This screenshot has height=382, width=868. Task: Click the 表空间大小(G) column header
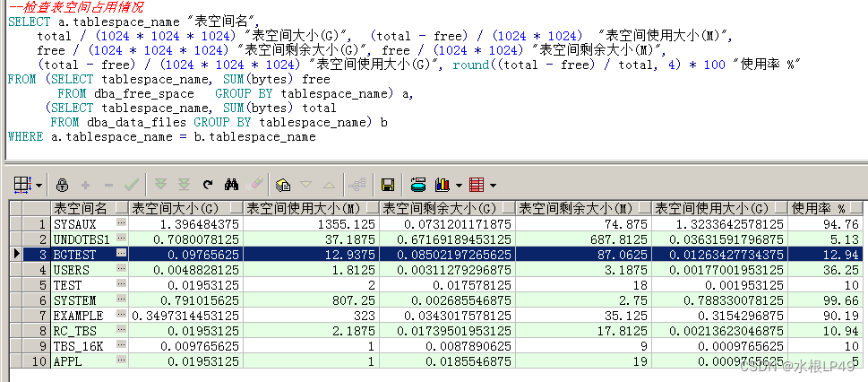click(x=185, y=208)
